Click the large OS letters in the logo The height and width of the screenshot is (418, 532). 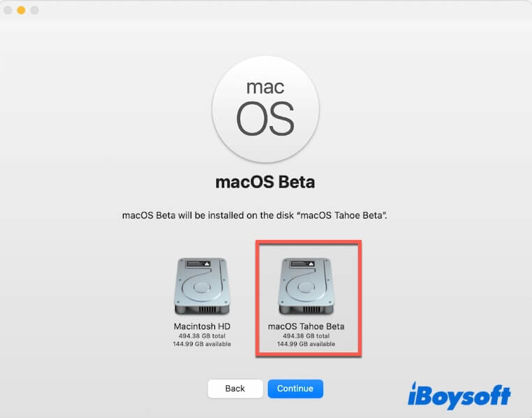click(x=265, y=119)
